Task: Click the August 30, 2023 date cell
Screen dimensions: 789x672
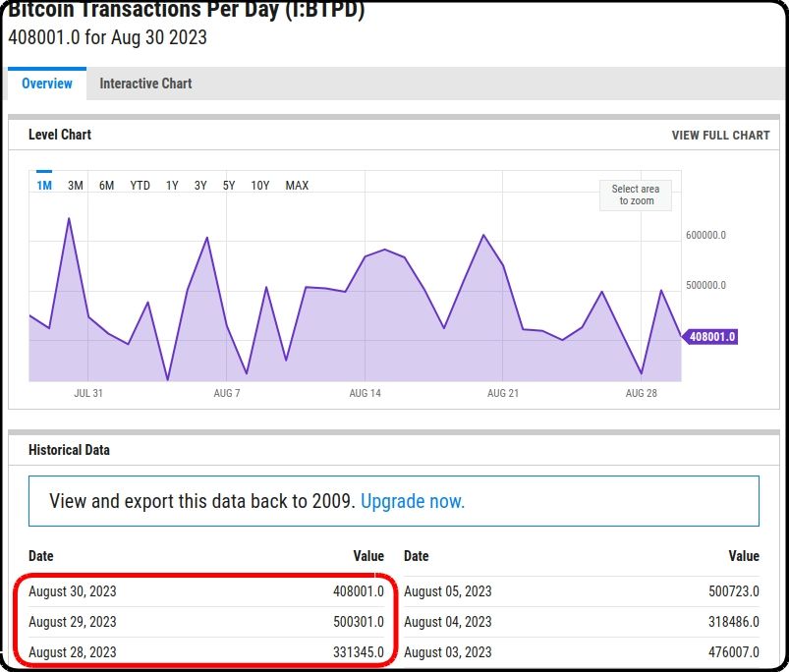Action: click(x=73, y=591)
